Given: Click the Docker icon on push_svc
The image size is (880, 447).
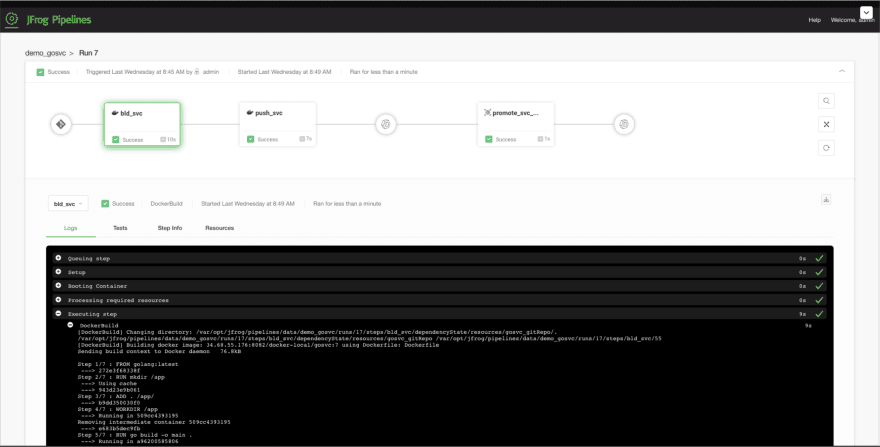Looking at the screenshot, I should pos(250,113).
